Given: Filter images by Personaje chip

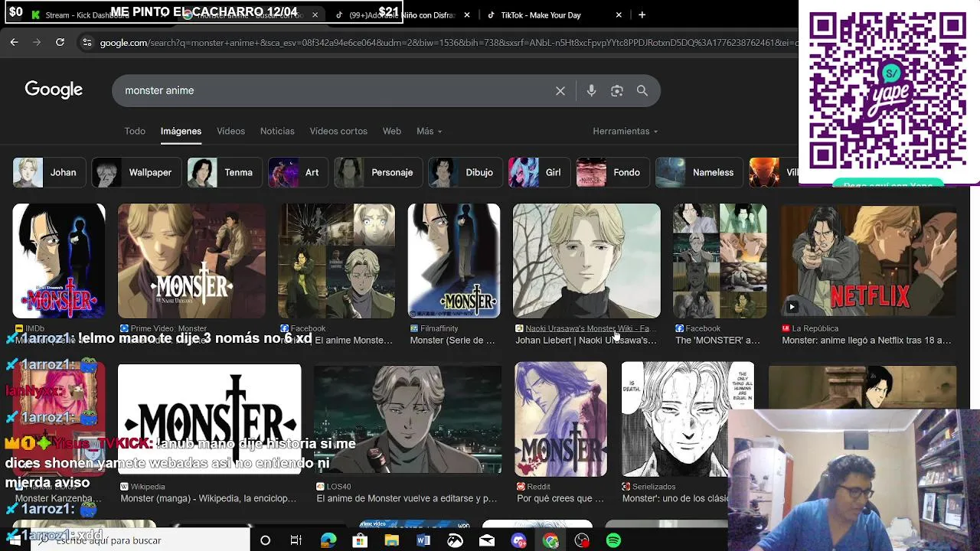Looking at the screenshot, I should pos(378,172).
